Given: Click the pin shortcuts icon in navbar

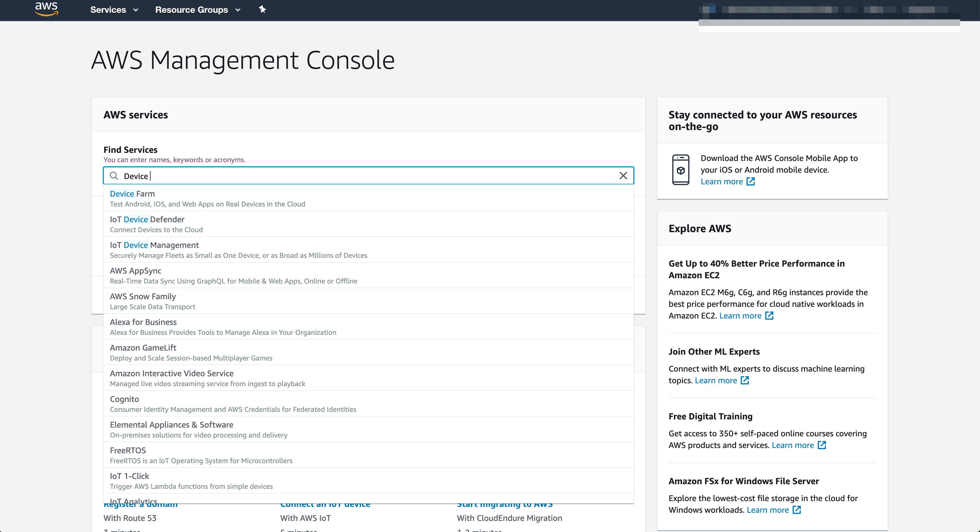Looking at the screenshot, I should [x=262, y=10].
